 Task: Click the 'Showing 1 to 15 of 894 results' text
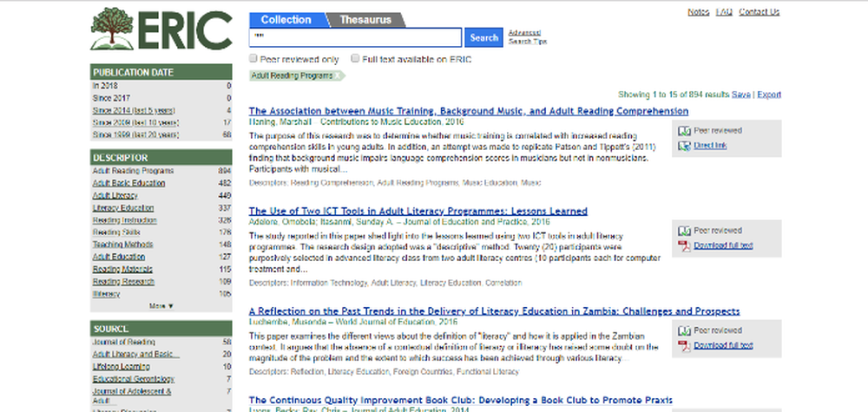point(674,95)
